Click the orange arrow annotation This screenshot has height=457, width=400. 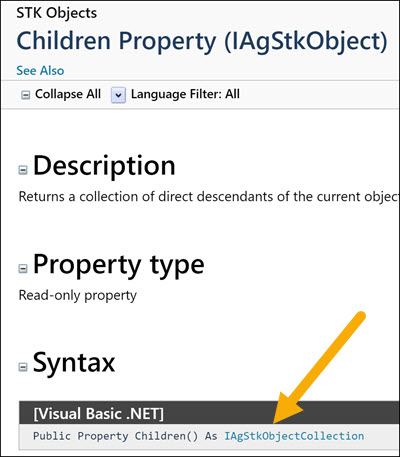click(x=319, y=368)
